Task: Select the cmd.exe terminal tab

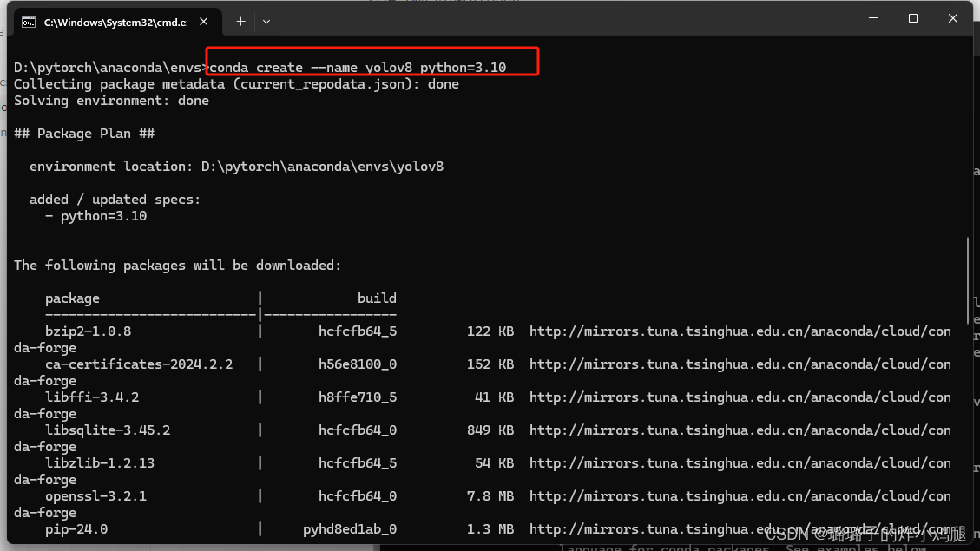Action: coord(117,23)
